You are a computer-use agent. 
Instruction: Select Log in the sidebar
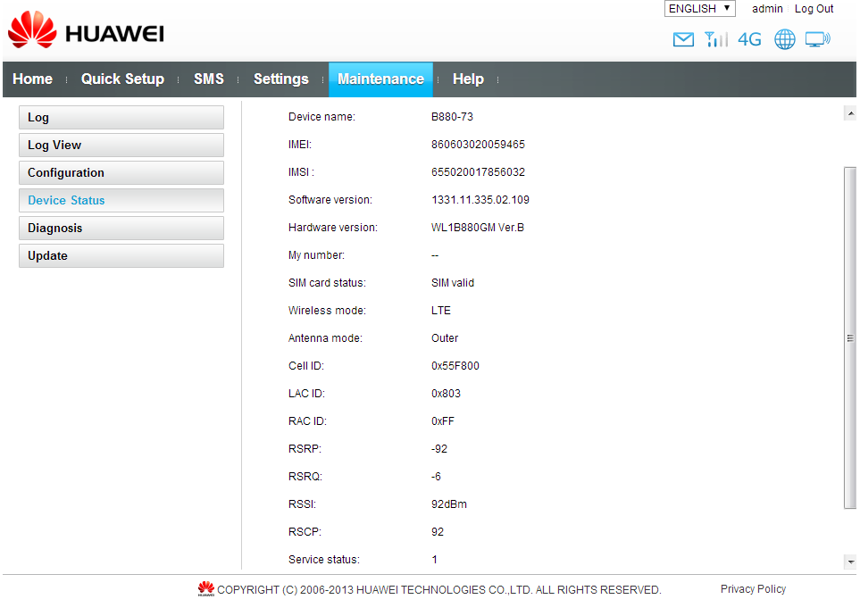[x=121, y=118]
